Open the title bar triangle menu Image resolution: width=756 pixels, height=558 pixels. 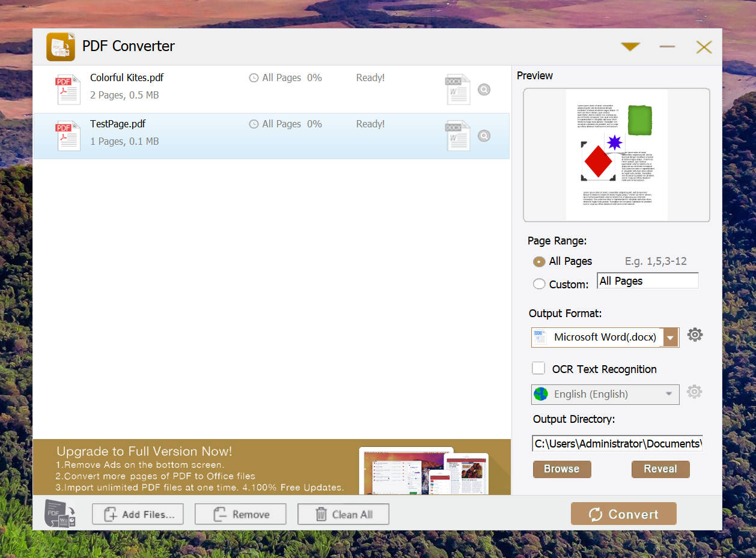click(x=630, y=47)
